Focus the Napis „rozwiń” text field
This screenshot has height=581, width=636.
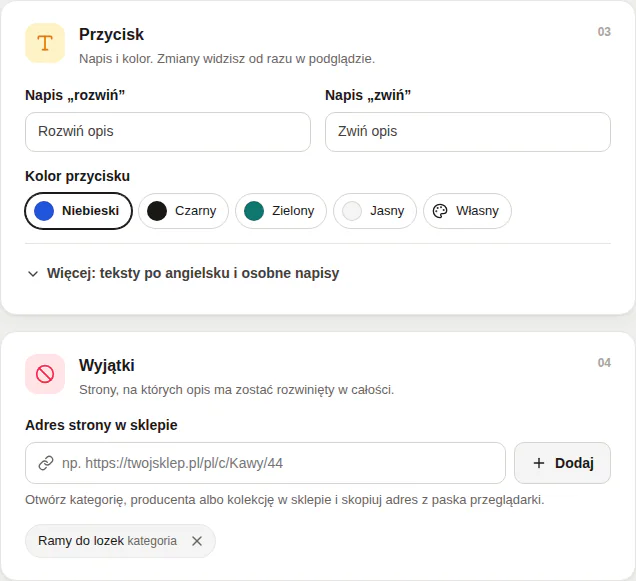tap(168, 132)
